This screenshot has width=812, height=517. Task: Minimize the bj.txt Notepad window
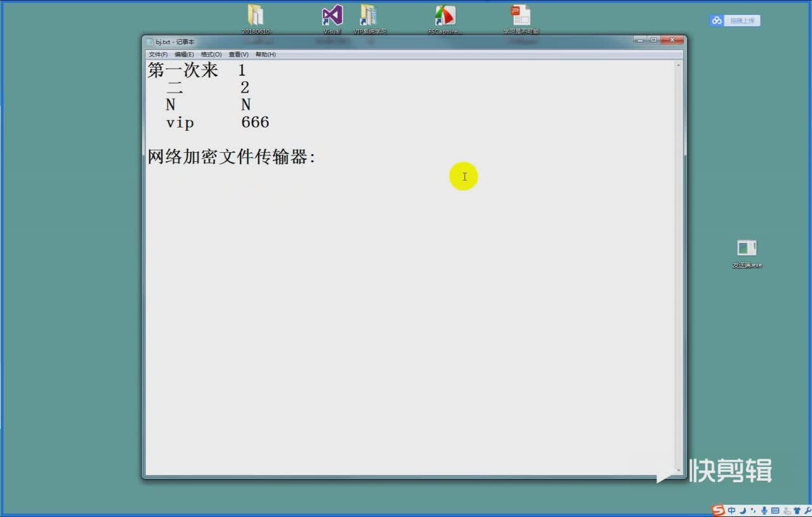(640, 40)
